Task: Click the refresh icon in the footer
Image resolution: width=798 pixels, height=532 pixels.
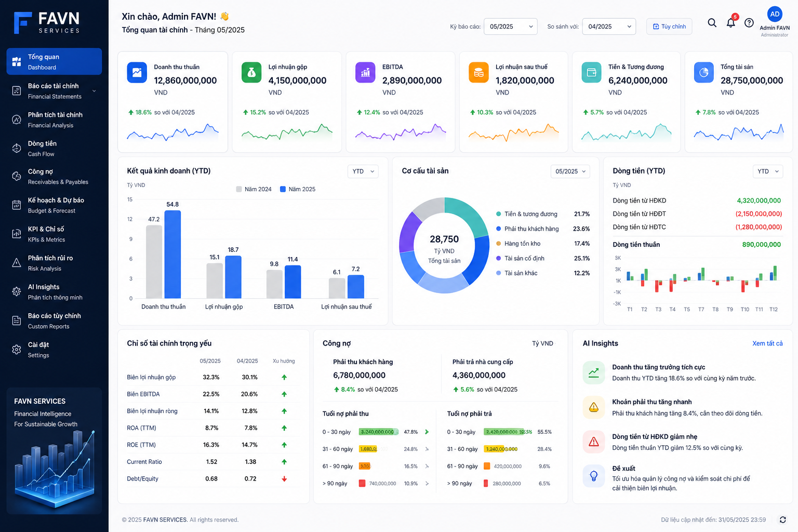Action: click(x=782, y=520)
